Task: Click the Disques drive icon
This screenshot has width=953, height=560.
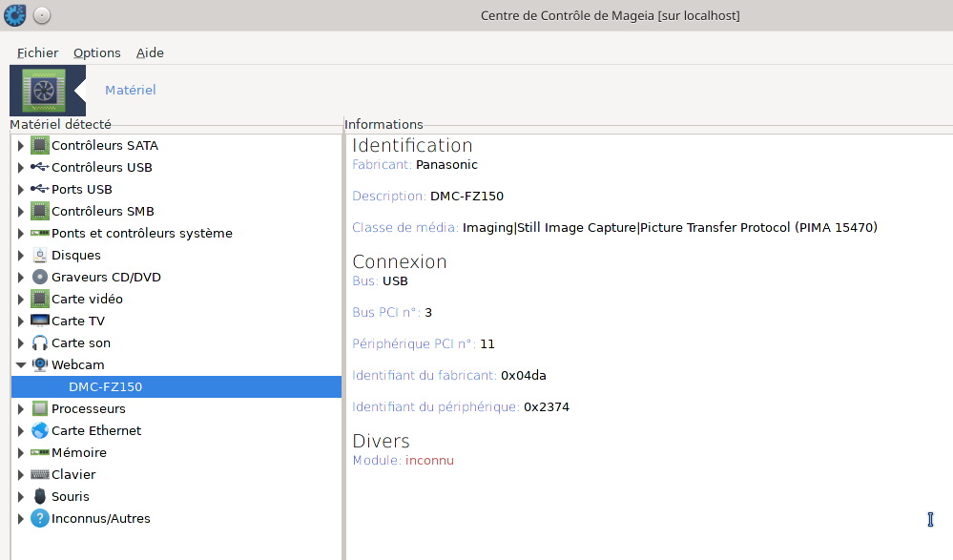Action: (39, 255)
